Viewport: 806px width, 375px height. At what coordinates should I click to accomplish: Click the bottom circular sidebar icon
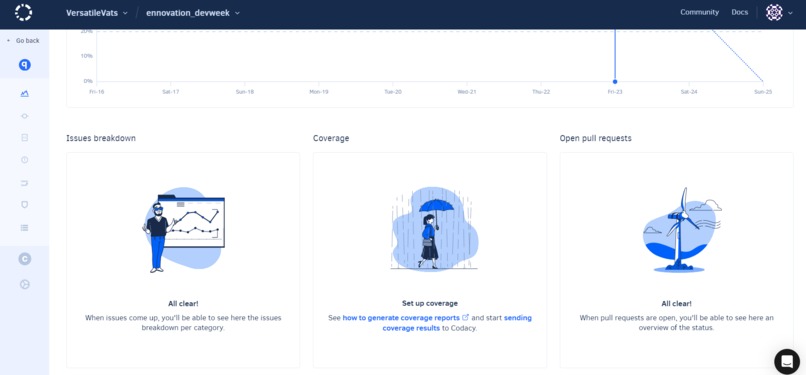coord(25,284)
